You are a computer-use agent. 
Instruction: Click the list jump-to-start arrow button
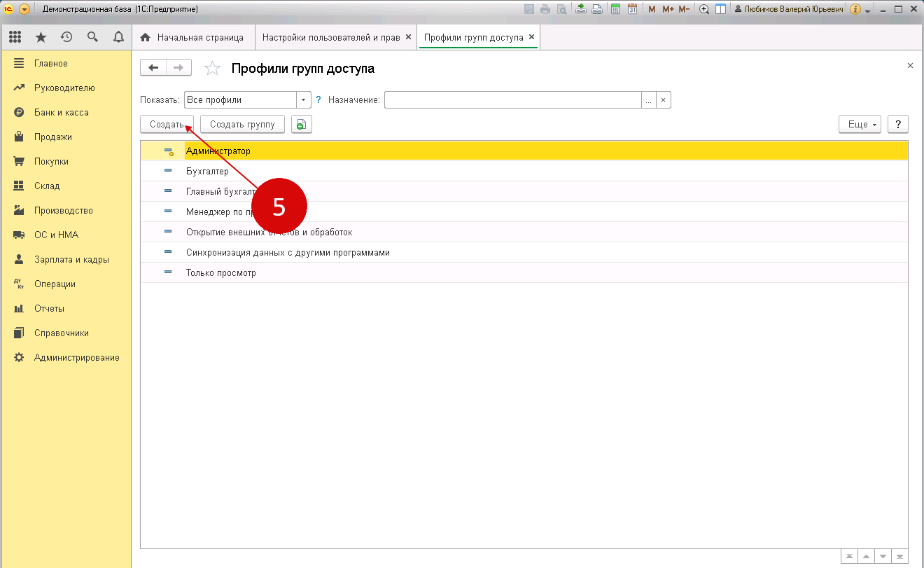[850, 557]
